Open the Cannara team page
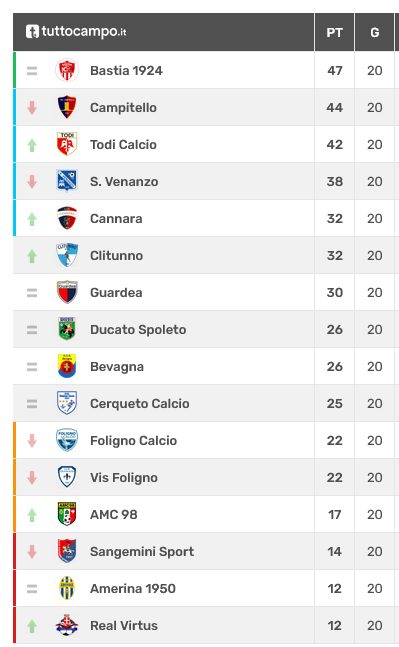This screenshot has height=647, width=399. click(116, 218)
